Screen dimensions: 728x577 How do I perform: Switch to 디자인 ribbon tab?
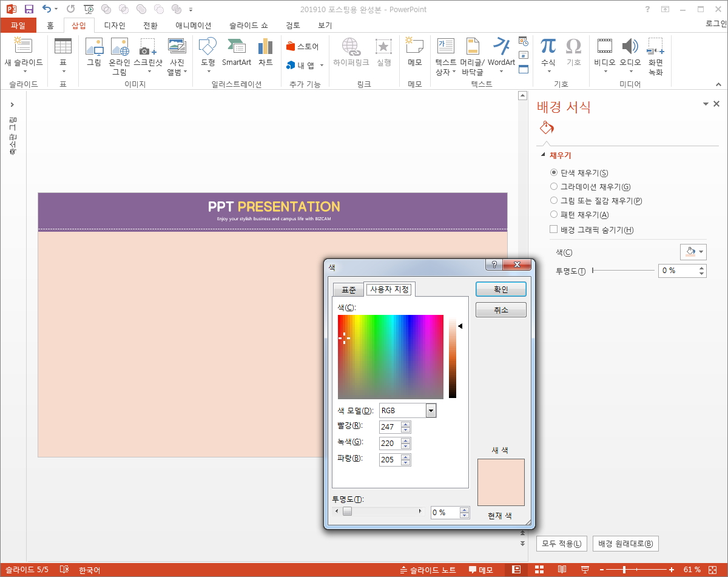pyautogui.click(x=115, y=25)
